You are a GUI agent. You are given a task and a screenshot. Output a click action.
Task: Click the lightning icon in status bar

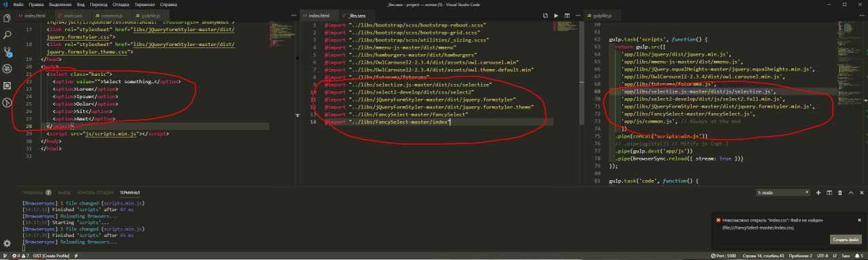coord(77,256)
